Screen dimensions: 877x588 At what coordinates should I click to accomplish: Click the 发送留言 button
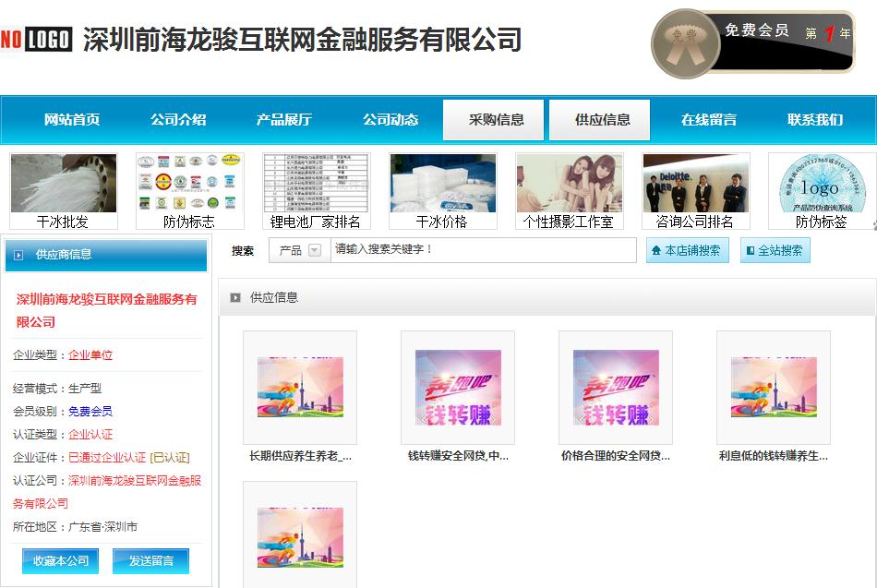click(x=150, y=560)
